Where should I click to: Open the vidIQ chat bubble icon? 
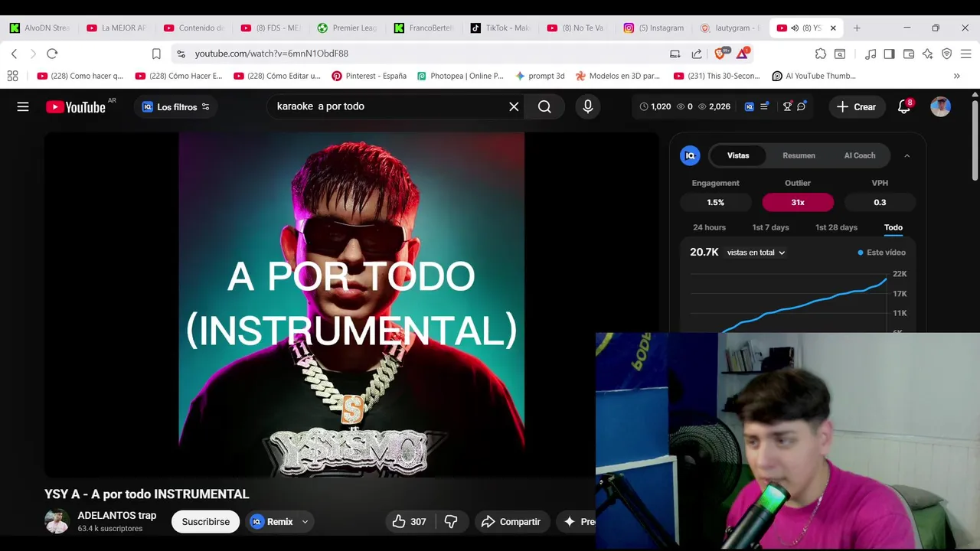(801, 106)
